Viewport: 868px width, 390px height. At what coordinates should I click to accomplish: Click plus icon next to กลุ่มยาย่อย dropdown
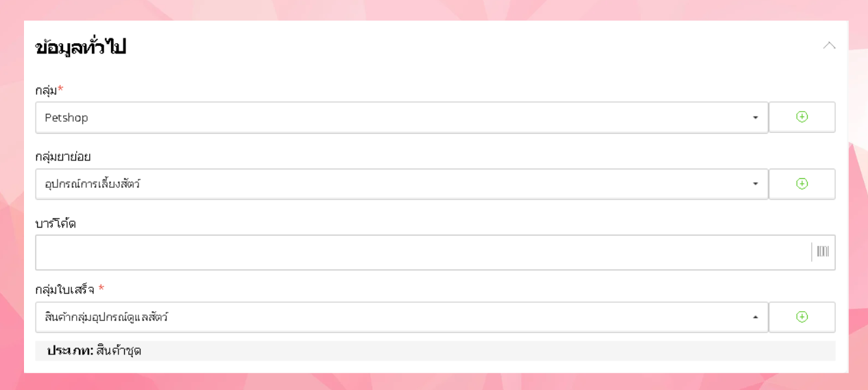pos(801,184)
